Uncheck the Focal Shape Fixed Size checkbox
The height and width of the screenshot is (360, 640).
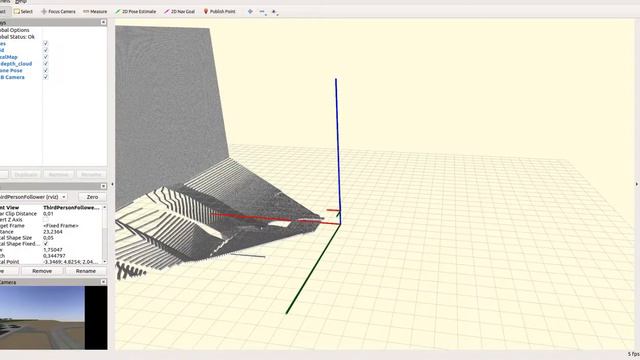[x=45, y=244]
